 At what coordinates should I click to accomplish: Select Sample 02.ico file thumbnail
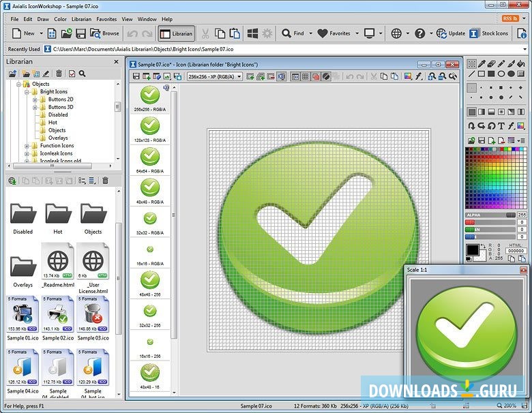[58, 318]
